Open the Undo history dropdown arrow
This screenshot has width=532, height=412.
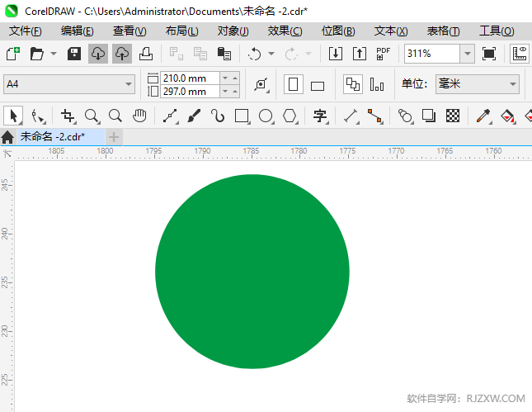point(271,54)
